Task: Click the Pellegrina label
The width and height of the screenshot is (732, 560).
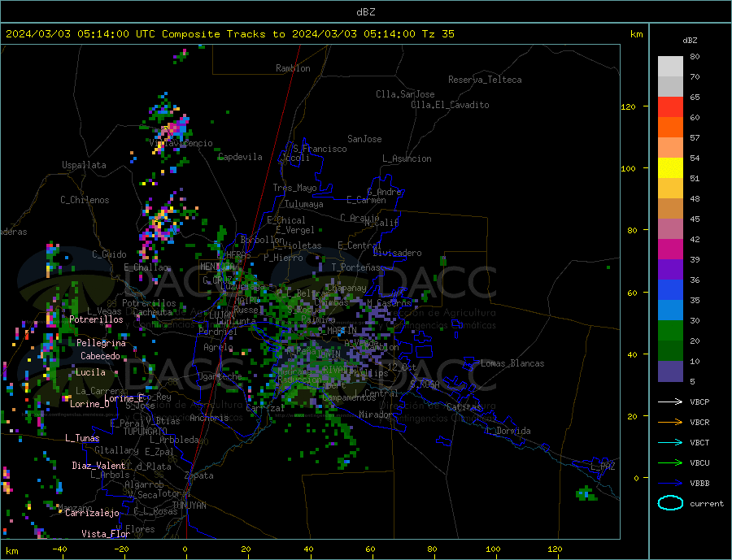Action: tap(101, 344)
